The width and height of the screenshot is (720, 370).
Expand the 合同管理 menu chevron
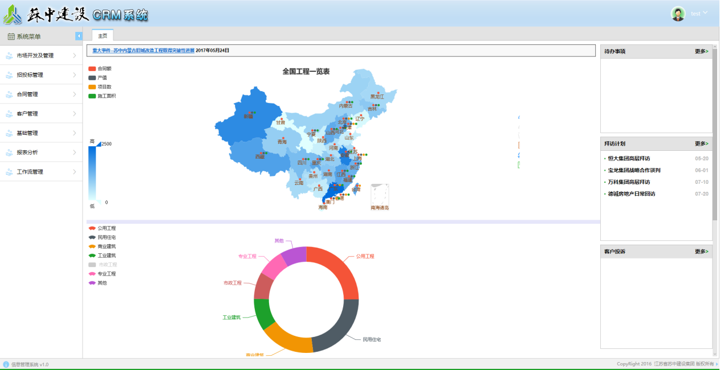coord(74,94)
